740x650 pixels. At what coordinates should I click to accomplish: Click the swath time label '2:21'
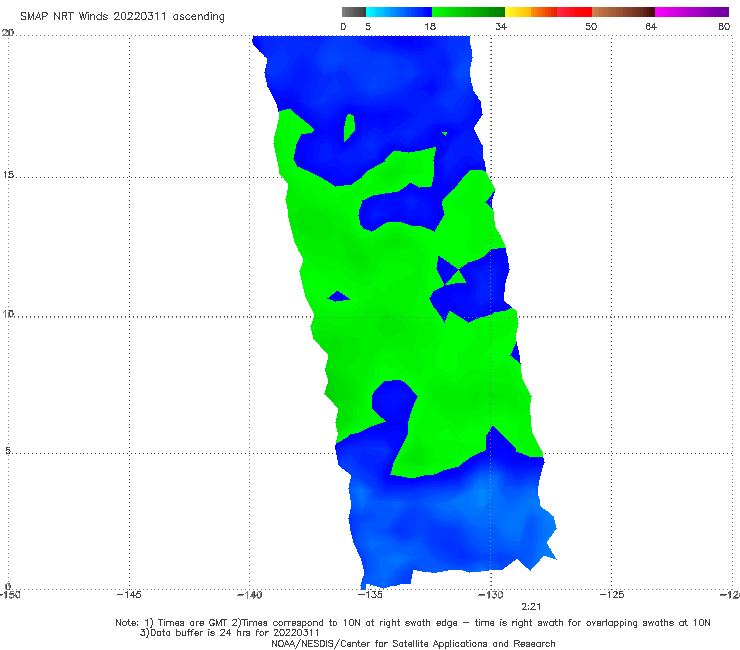[531, 607]
